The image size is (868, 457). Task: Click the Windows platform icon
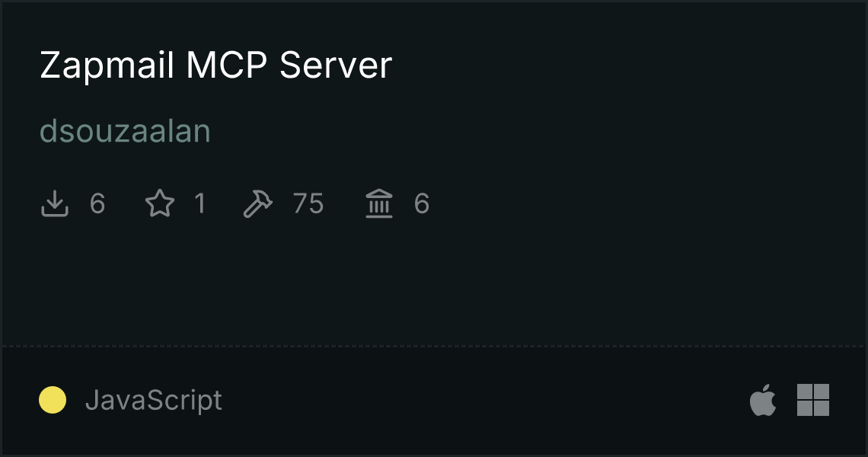813,399
